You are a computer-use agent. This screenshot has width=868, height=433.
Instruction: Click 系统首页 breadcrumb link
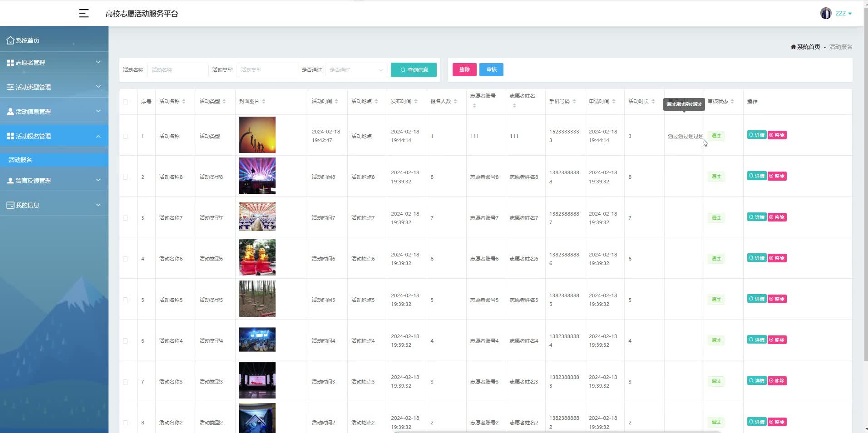[x=809, y=47]
